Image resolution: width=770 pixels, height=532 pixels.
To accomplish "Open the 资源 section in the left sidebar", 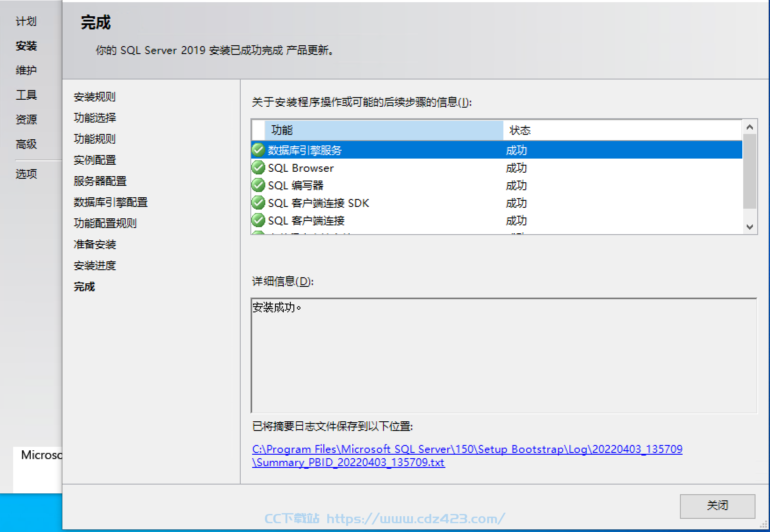I will (26, 119).
